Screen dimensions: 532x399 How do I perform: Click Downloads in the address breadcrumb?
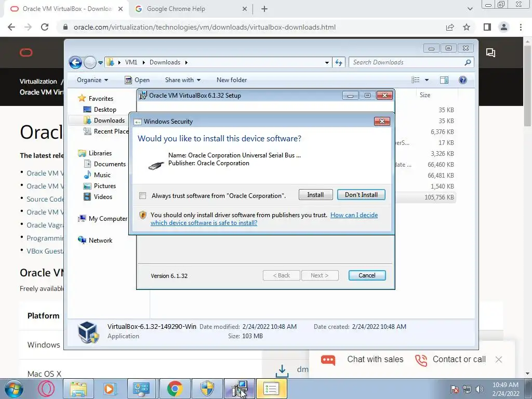pos(165,62)
